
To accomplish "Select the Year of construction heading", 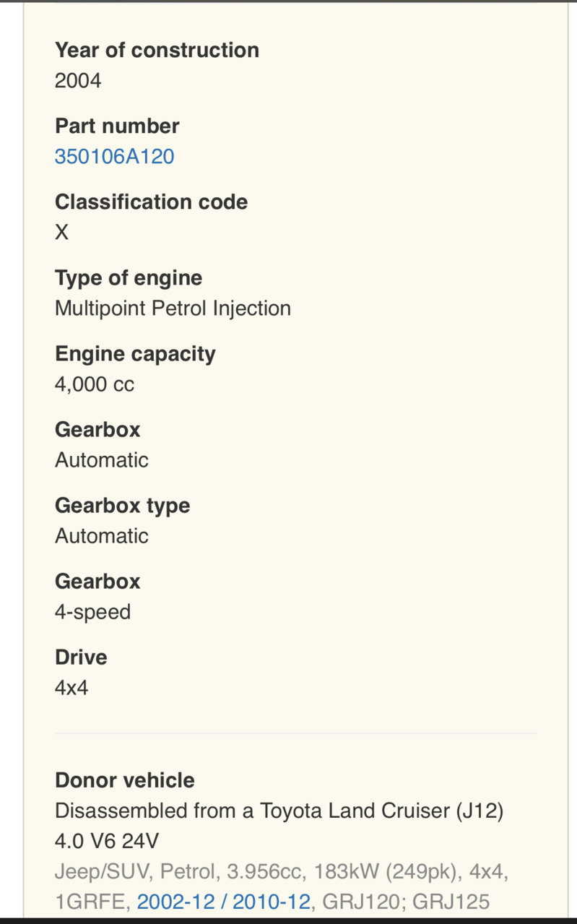I will pyautogui.click(x=157, y=50).
